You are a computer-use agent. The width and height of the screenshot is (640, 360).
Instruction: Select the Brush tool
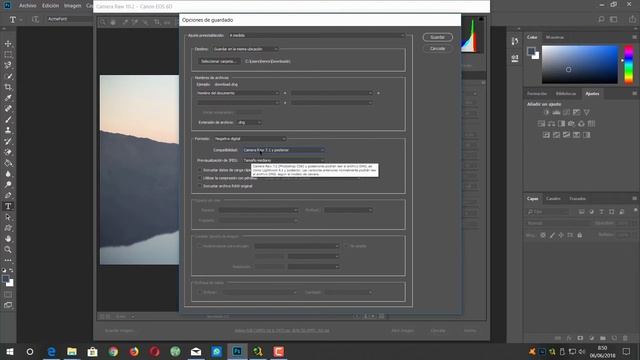[x=8, y=120]
